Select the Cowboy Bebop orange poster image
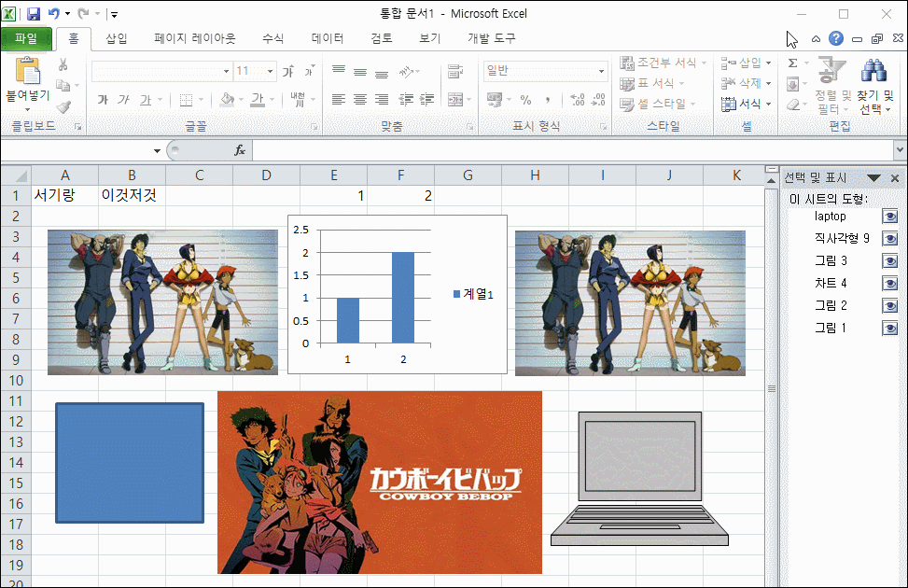908x588 pixels. coord(379,482)
